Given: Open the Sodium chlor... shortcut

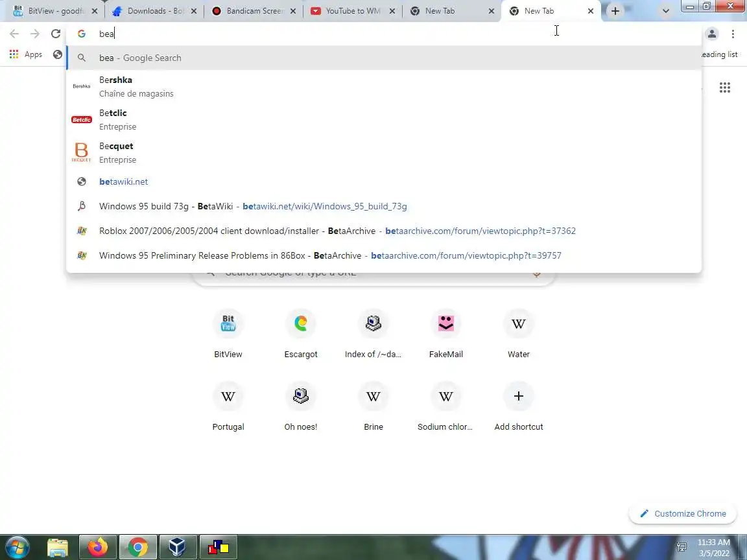Looking at the screenshot, I should point(446,406).
